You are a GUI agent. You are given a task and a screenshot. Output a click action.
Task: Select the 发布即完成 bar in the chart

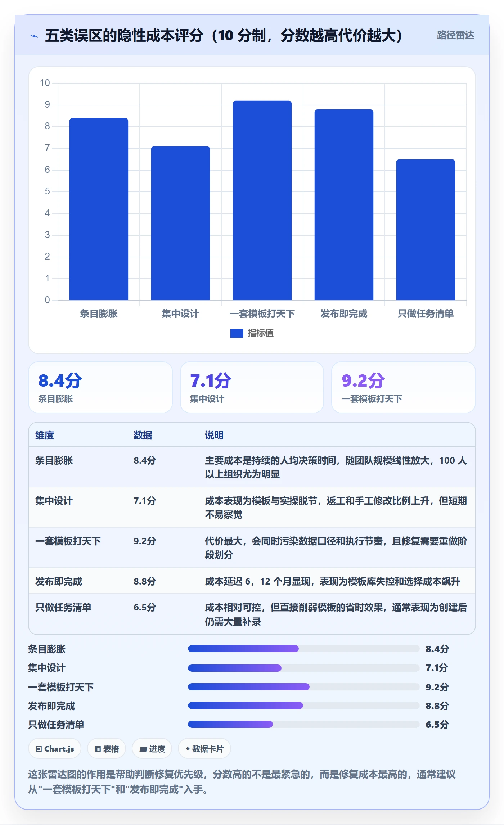(344, 205)
